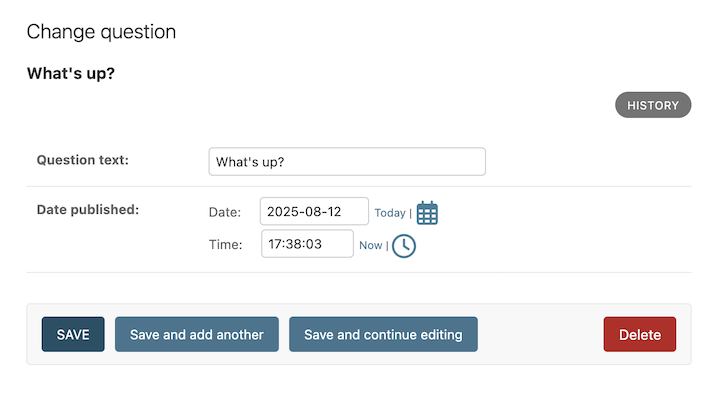Click the "Change question" page heading

101,32
